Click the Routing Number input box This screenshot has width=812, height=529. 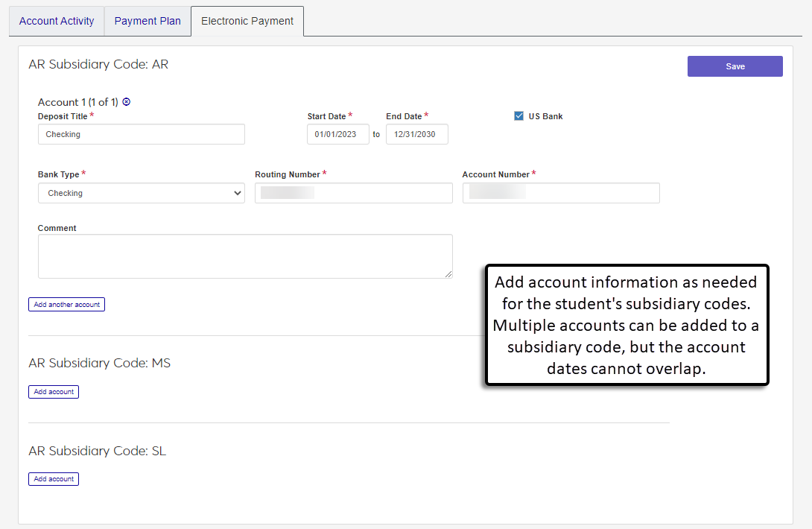[x=353, y=193]
